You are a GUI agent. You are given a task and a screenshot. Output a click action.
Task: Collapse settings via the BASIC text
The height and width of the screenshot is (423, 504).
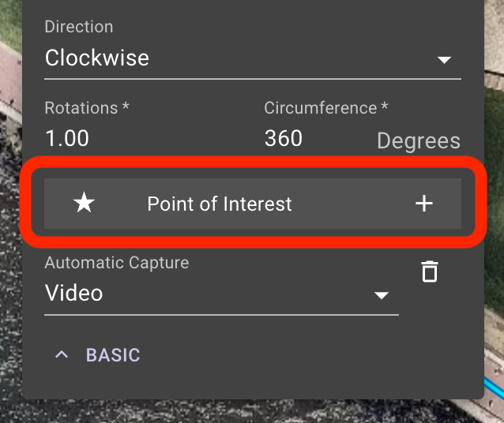(113, 355)
